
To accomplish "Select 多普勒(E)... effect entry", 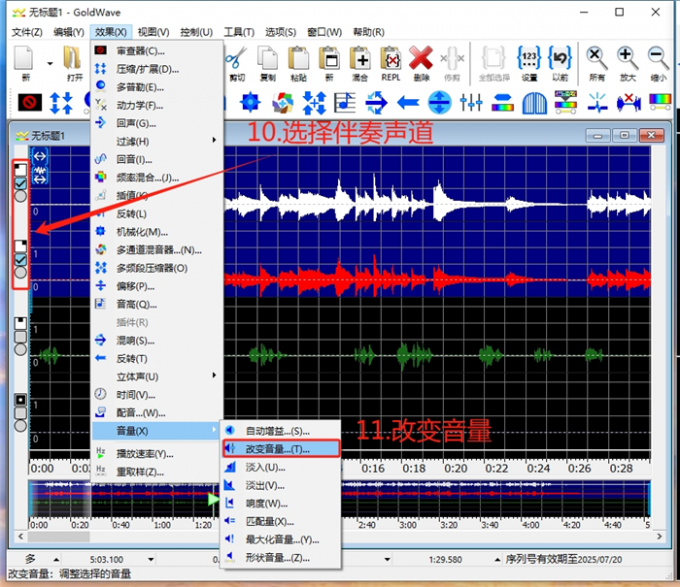I will 157,87.
